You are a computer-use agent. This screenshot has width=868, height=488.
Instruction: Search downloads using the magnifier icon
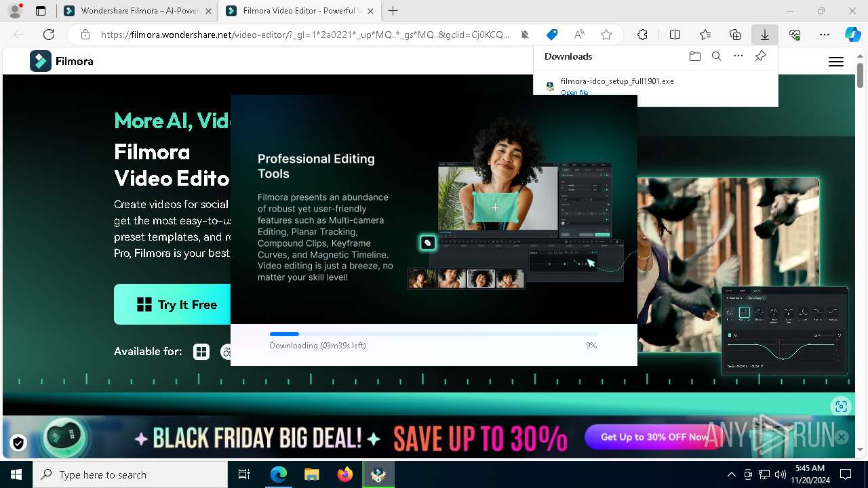(717, 56)
